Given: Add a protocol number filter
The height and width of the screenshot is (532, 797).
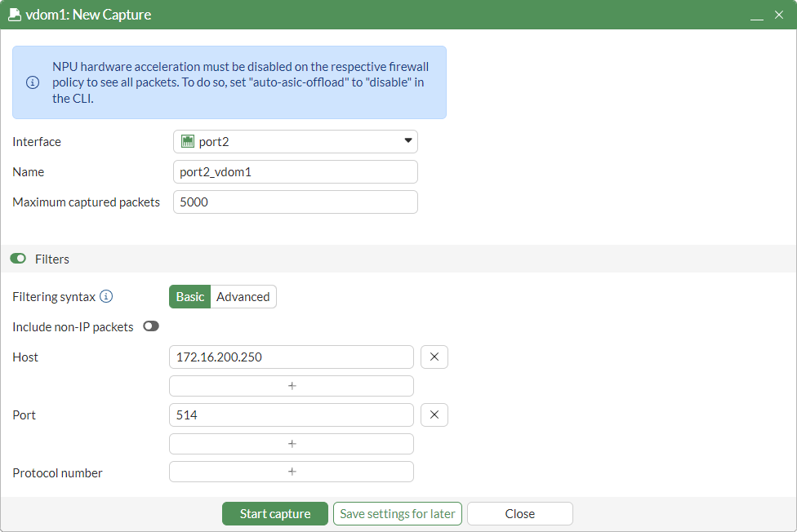Looking at the screenshot, I should click(x=291, y=472).
